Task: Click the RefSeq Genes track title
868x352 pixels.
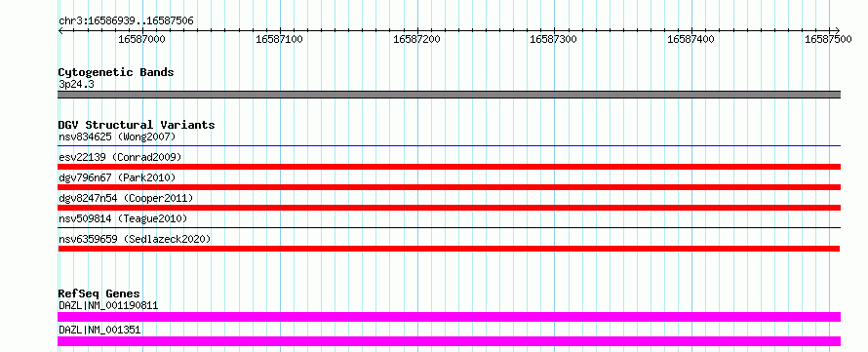Action: pos(99,293)
